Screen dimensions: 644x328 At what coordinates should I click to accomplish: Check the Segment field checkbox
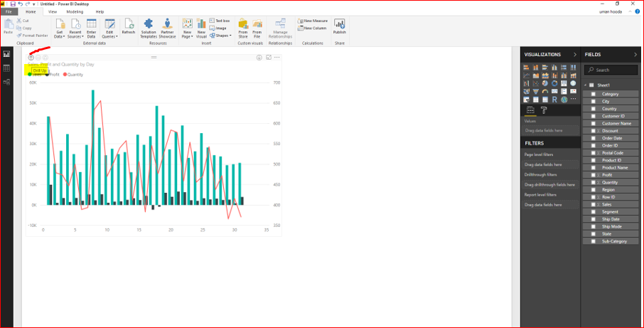click(593, 212)
